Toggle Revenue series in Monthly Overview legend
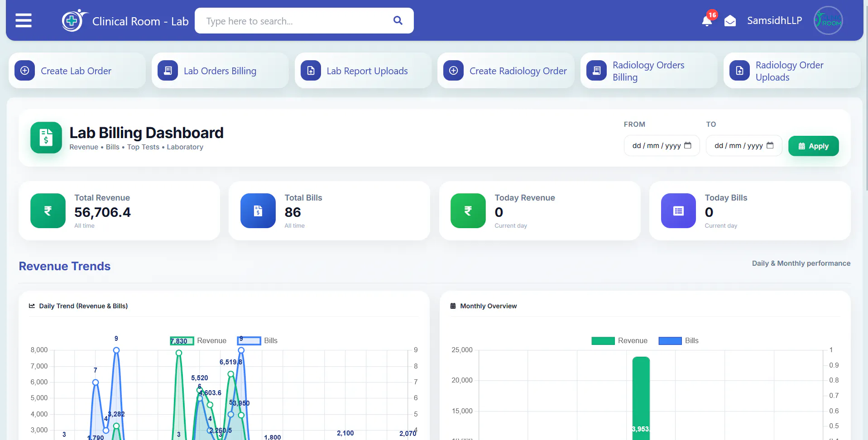The image size is (868, 440). point(619,341)
